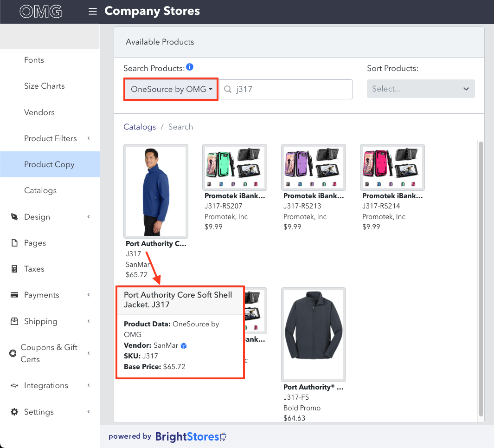
Task: Click the j317 product search field
Action: (x=286, y=89)
